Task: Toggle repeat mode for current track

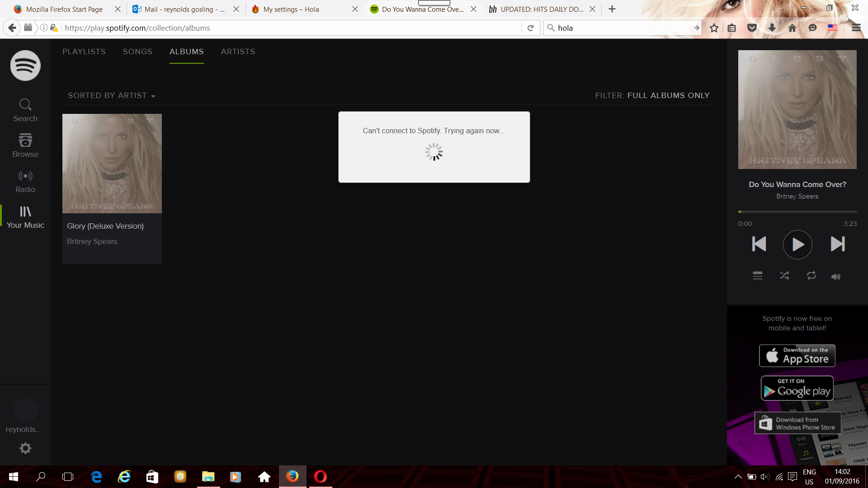Action: 811,275
